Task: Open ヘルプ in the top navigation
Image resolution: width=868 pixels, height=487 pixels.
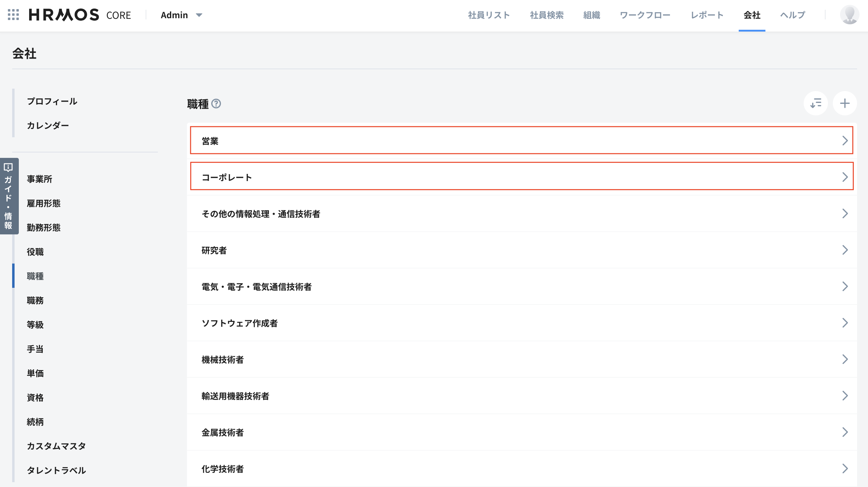Action: (x=792, y=15)
